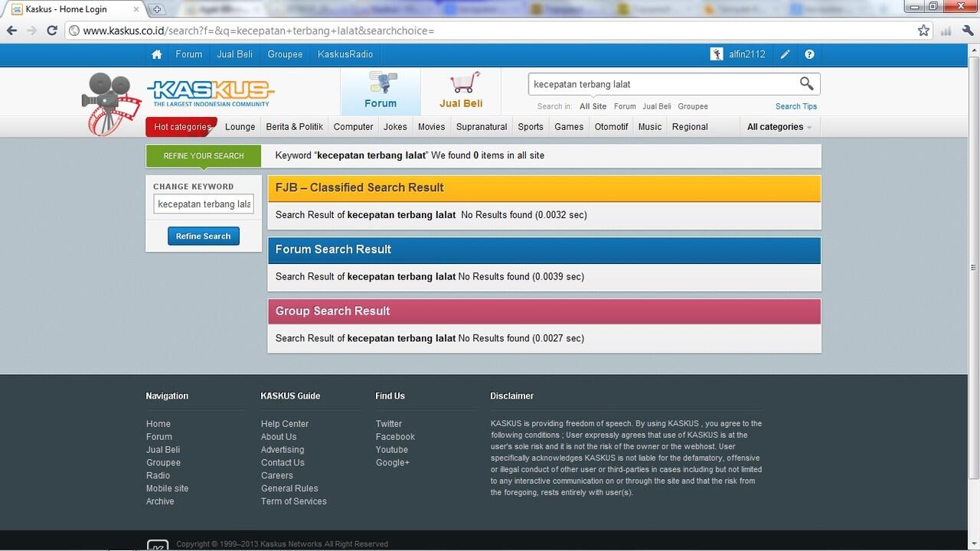Click the Refine Search button

point(204,236)
